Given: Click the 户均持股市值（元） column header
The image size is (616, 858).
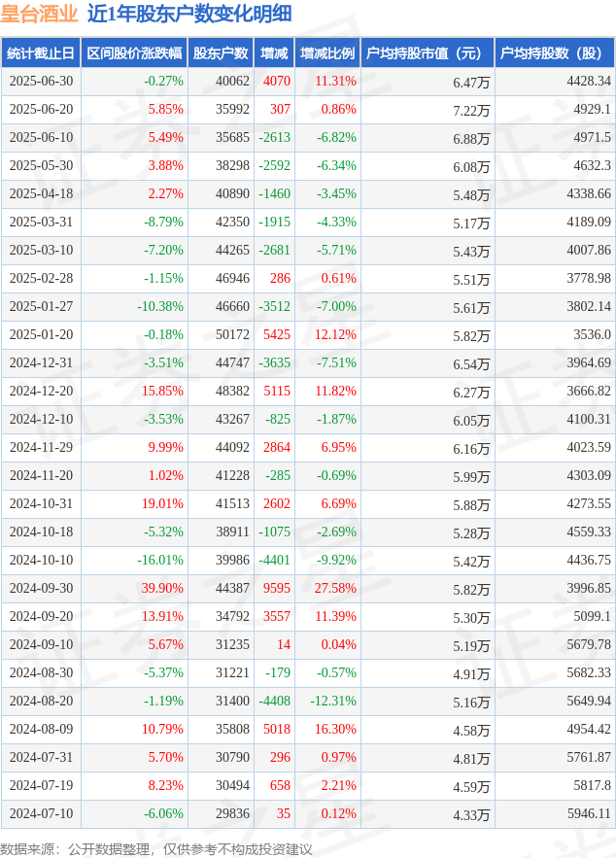Looking at the screenshot, I should click(x=428, y=53).
